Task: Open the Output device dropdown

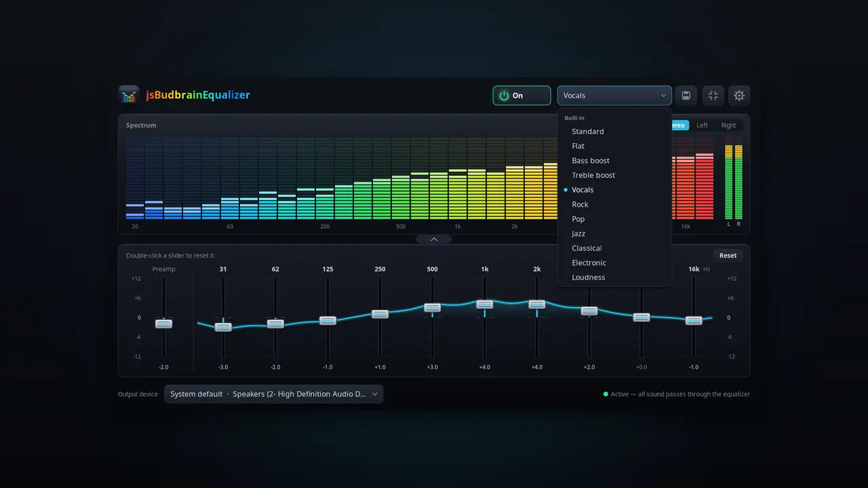Action: [273, 394]
